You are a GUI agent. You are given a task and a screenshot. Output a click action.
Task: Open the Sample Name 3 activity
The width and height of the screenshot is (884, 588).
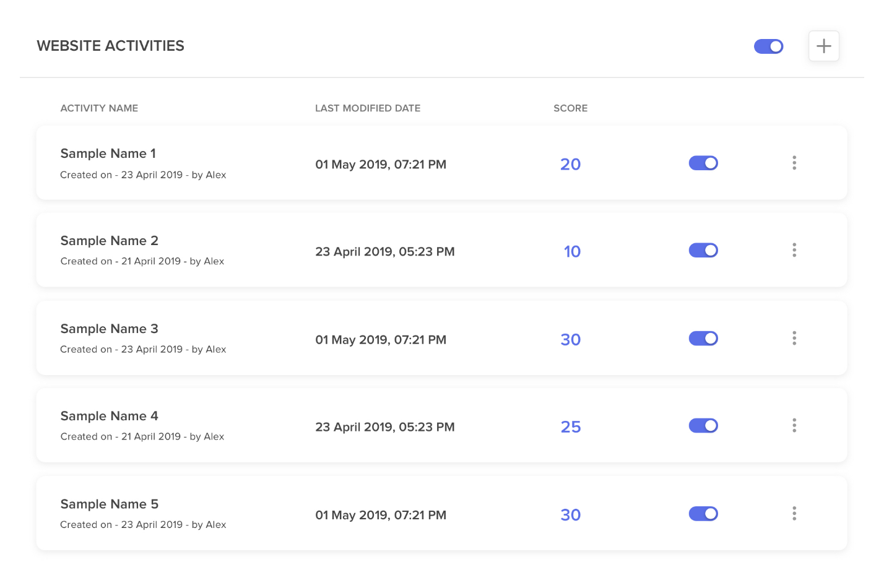point(109,329)
